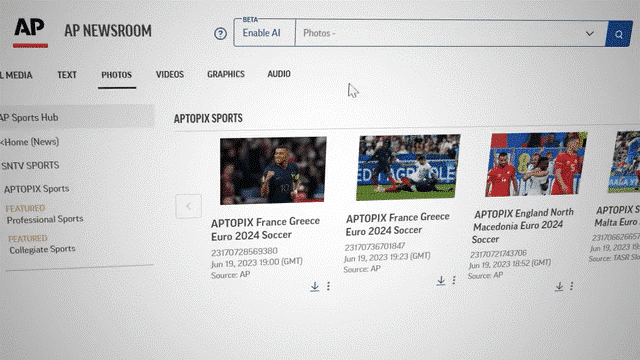Download first France Greece photo
640x360 pixels.
coord(314,286)
